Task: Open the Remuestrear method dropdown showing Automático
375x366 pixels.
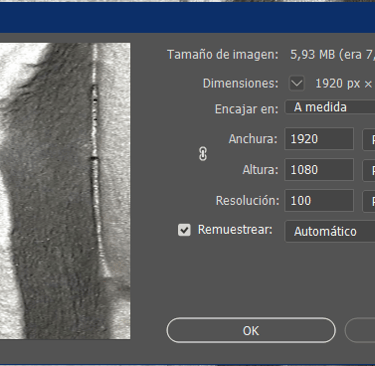Action: [x=330, y=231]
